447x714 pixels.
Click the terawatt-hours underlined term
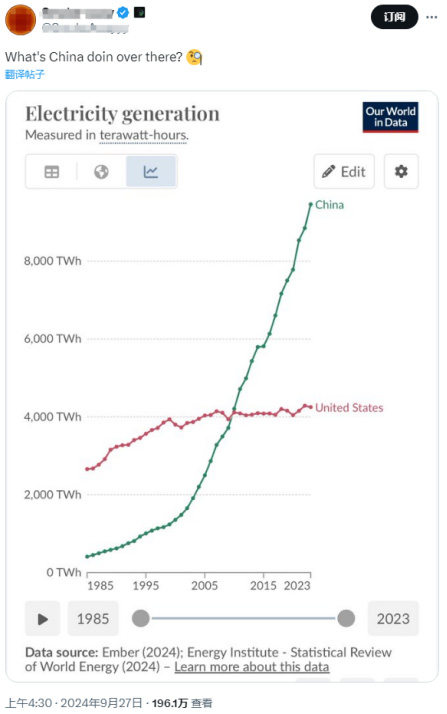pyautogui.click(x=143, y=135)
